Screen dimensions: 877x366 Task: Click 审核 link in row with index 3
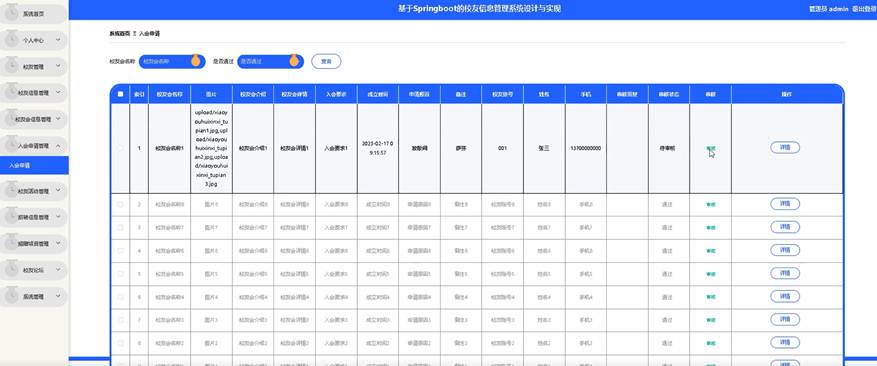[710, 228]
